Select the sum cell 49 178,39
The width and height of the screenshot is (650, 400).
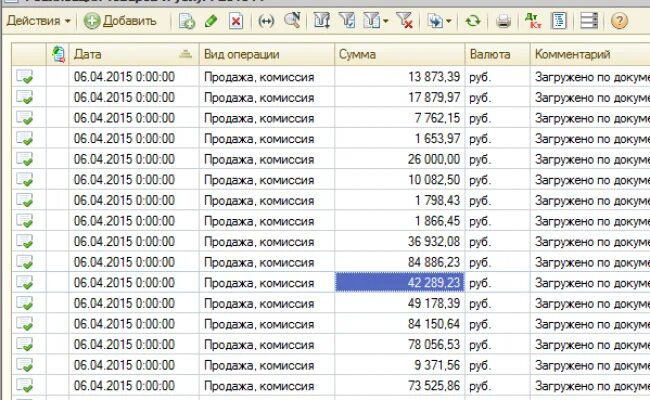click(x=400, y=303)
